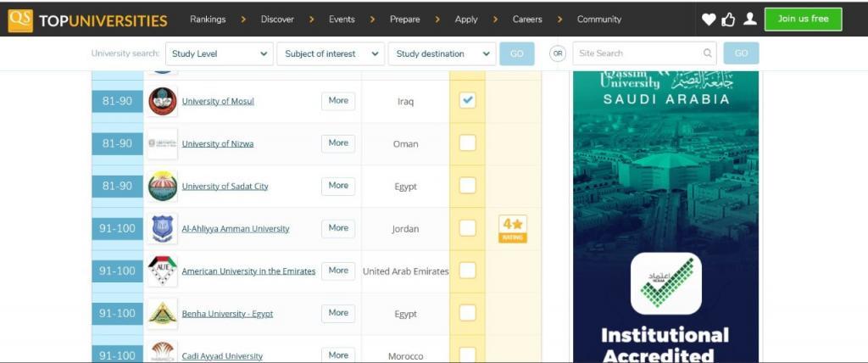Open the Study Level dropdown
The height and width of the screenshot is (363, 868).
219,53
